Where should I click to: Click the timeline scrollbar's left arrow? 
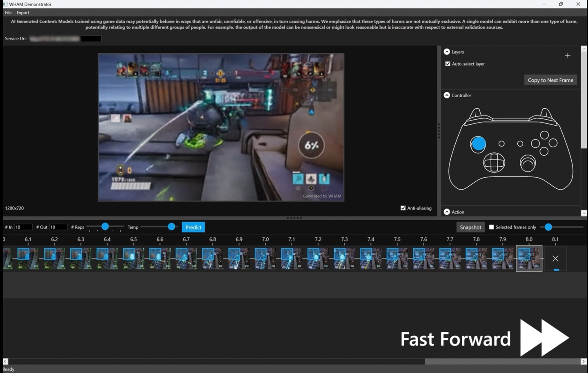5,362
